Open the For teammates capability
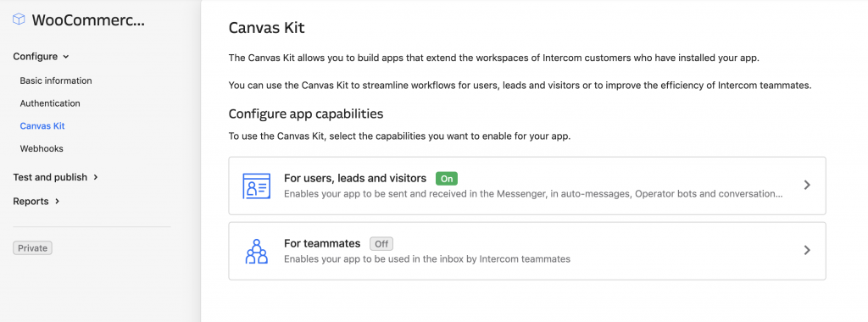The width and height of the screenshot is (868, 322). [527, 251]
